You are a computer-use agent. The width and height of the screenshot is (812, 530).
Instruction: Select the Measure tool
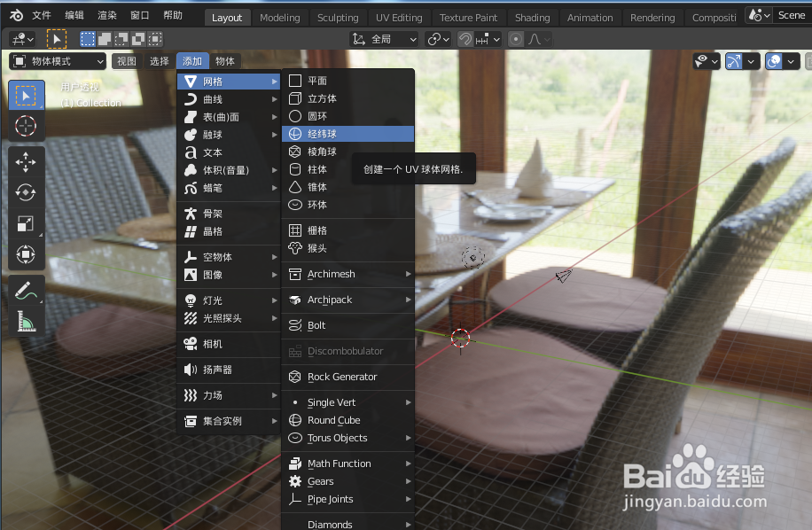pos(25,321)
